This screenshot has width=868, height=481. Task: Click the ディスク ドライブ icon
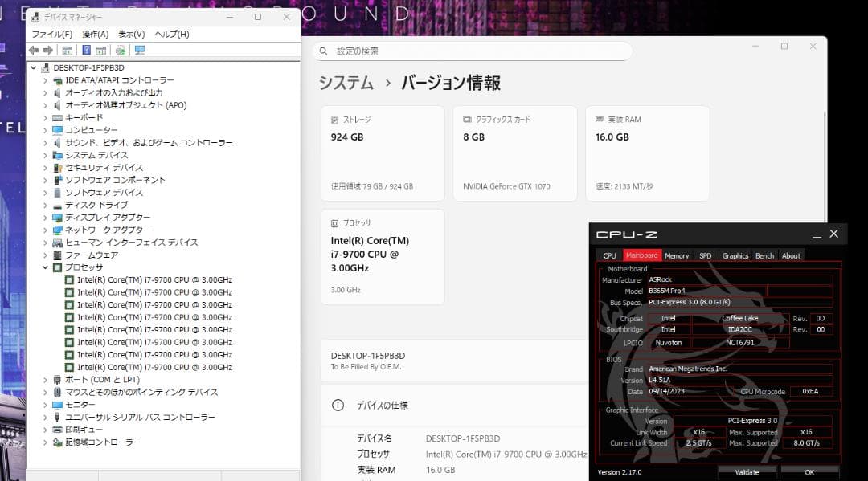click(57, 205)
